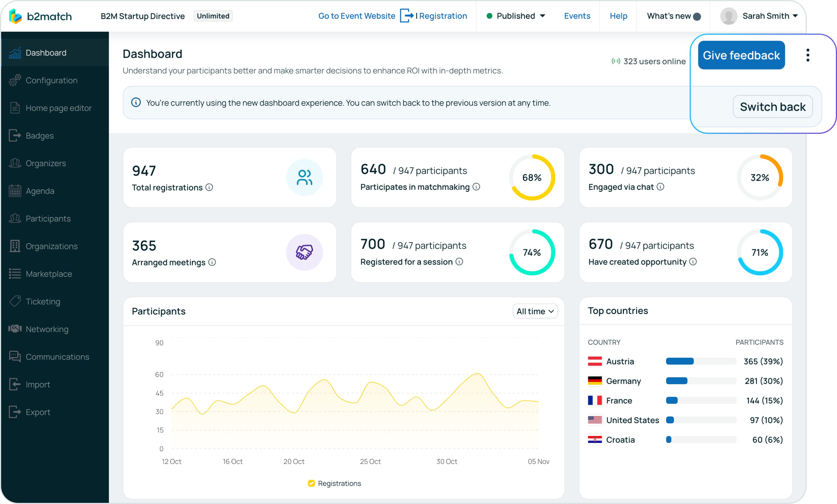This screenshot has height=504, width=837.
Task: Click info icon beside Have created opportunity
Action: click(693, 262)
